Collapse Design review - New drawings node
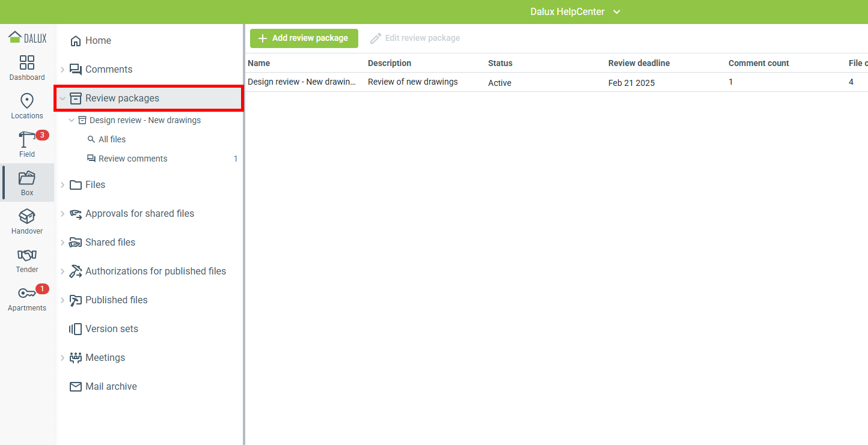Image resolution: width=868 pixels, height=445 pixels. coord(72,120)
